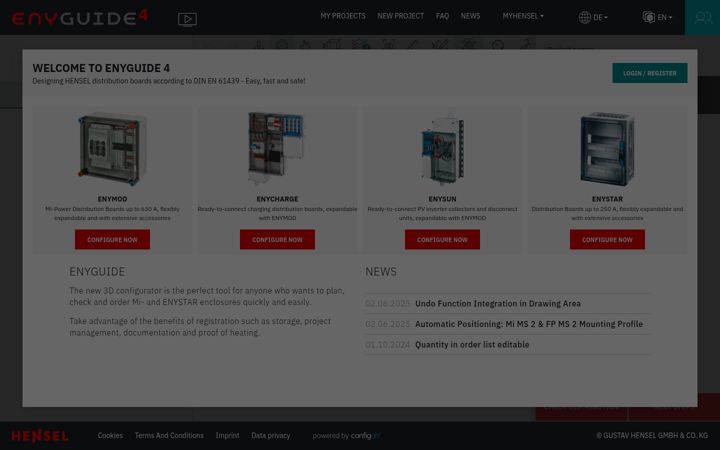The width and height of the screenshot is (720, 450).
Task: Click CONFIGURE NOW under ENYMOD
Action: point(112,240)
